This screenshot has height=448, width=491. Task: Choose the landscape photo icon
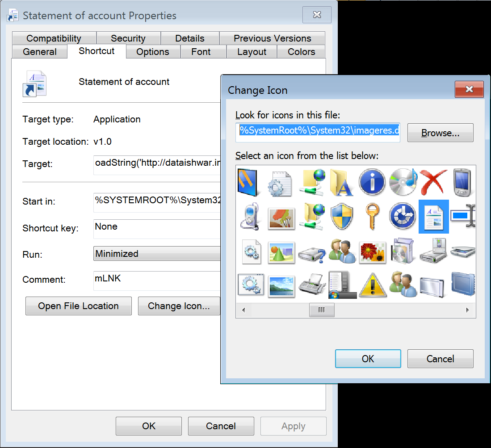click(x=281, y=286)
